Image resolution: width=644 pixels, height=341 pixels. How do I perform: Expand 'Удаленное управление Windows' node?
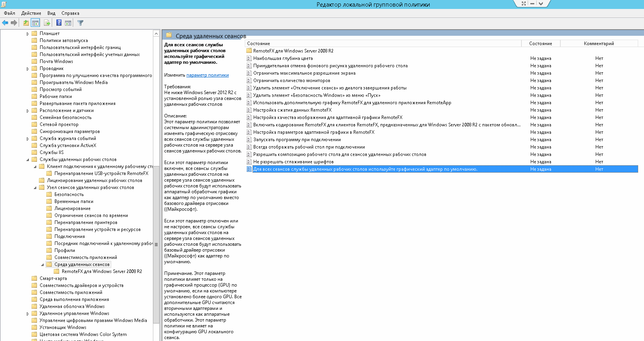(x=28, y=314)
